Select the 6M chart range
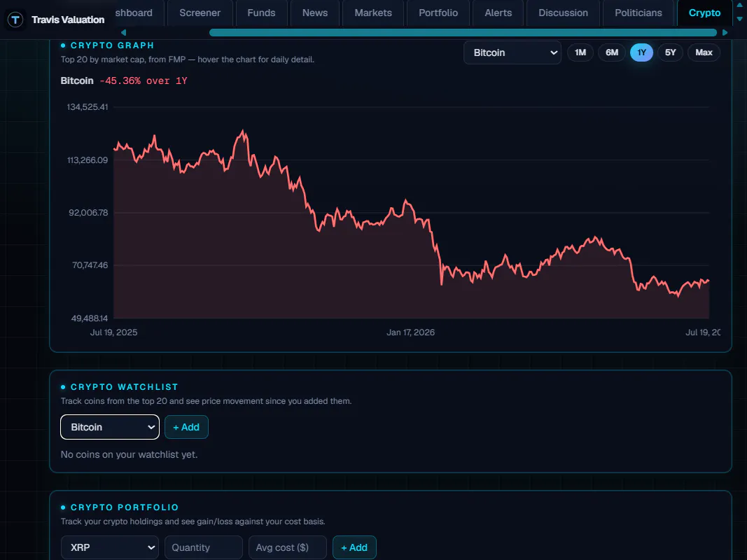This screenshot has width=747, height=560. point(612,52)
